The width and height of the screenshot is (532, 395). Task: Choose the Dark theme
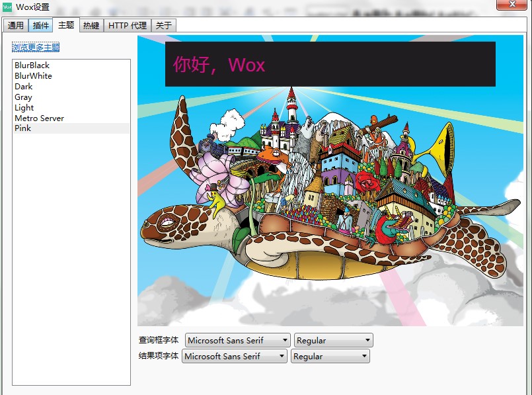pos(23,86)
